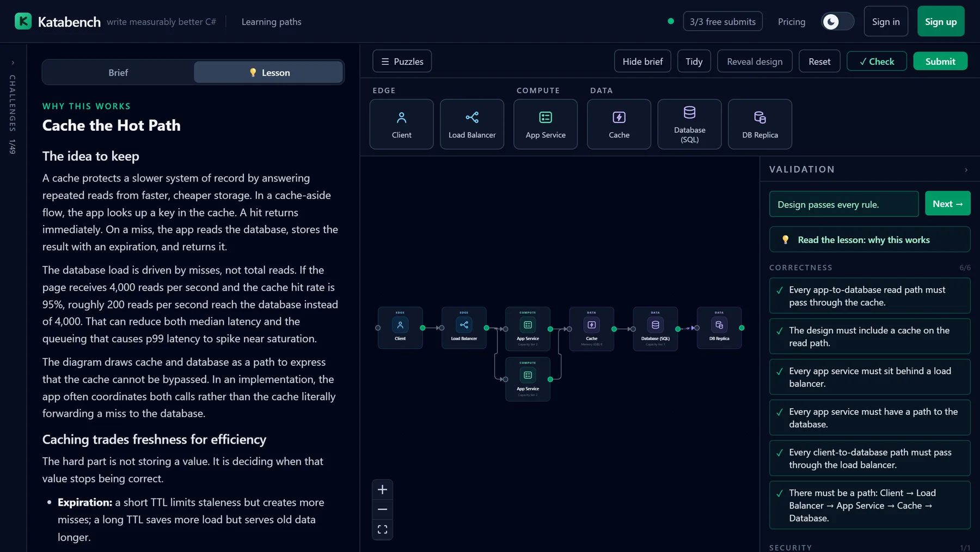
Task: Zoom out of the design canvas
Action: click(382, 509)
